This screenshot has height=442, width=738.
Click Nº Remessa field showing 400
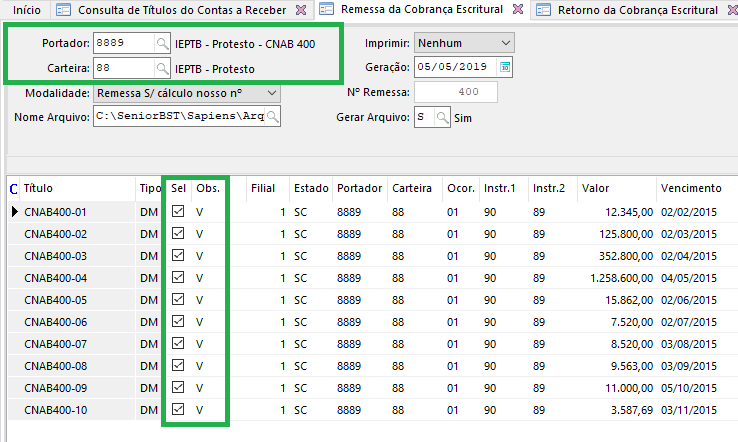click(x=456, y=92)
